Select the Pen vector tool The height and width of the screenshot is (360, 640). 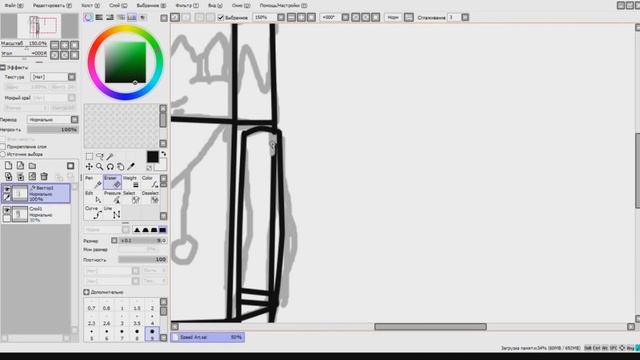[93, 182]
